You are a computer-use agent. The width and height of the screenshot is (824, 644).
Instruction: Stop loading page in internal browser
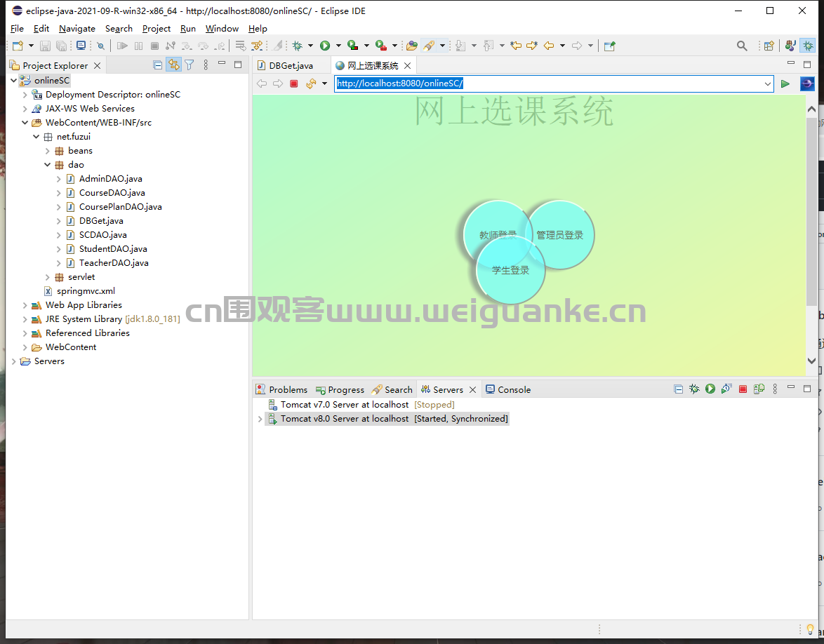[x=294, y=83]
